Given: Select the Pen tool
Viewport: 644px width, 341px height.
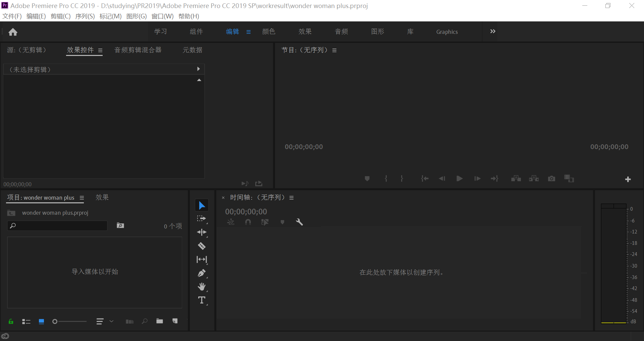Looking at the screenshot, I should coord(202,273).
